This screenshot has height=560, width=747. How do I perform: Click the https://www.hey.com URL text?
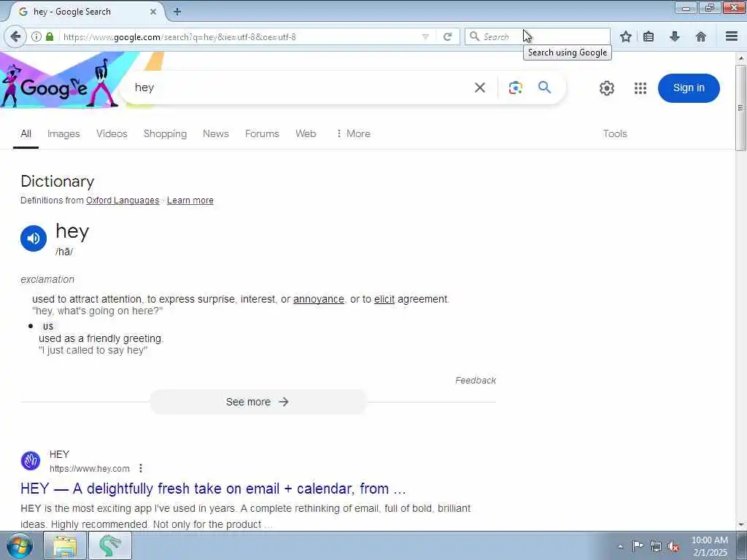(x=90, y=469)
